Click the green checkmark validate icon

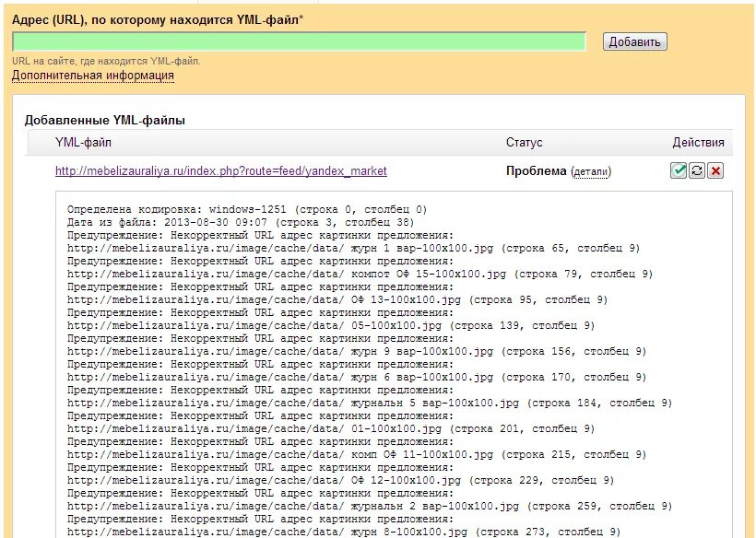point(679,170)
